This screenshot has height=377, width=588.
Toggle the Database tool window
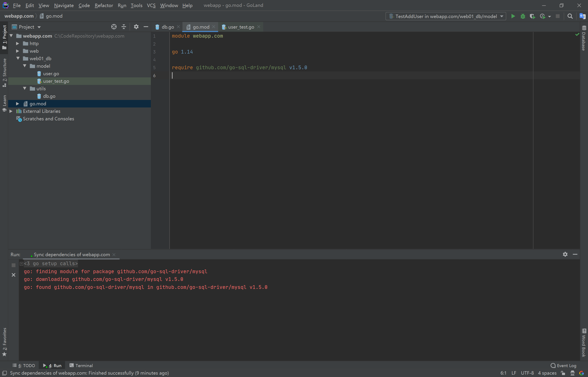pyautogui.click(x=584, y=38)
